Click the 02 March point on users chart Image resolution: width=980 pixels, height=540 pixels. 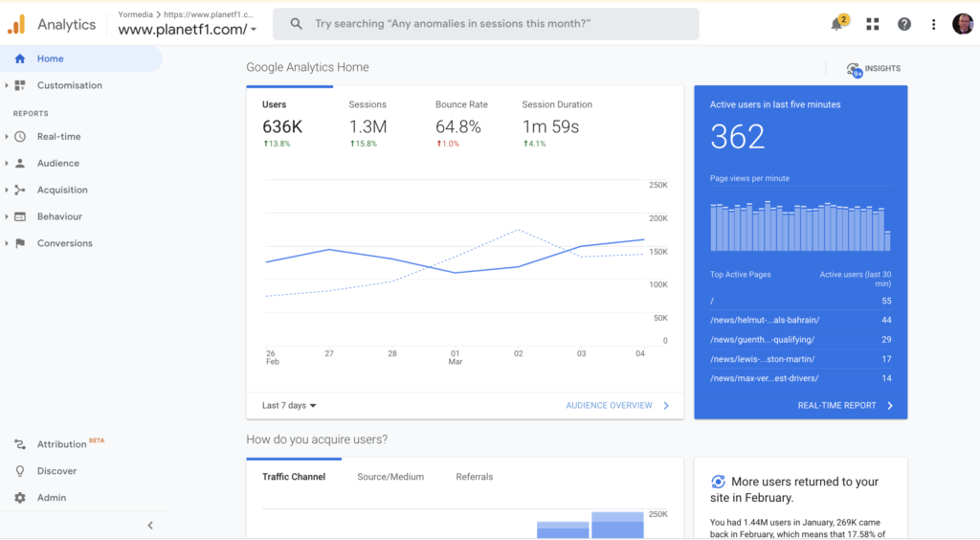518,267
